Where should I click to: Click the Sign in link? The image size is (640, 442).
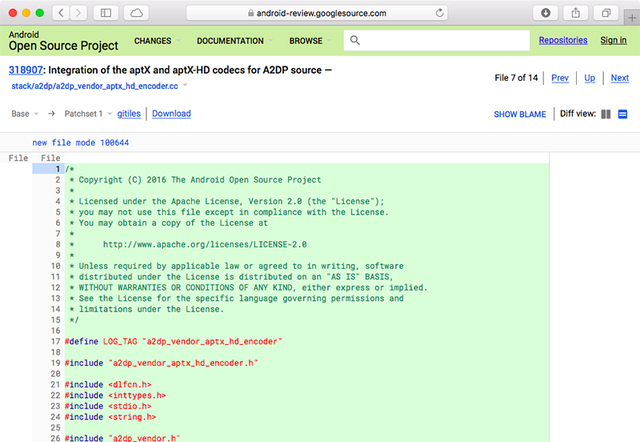point(613,40)
